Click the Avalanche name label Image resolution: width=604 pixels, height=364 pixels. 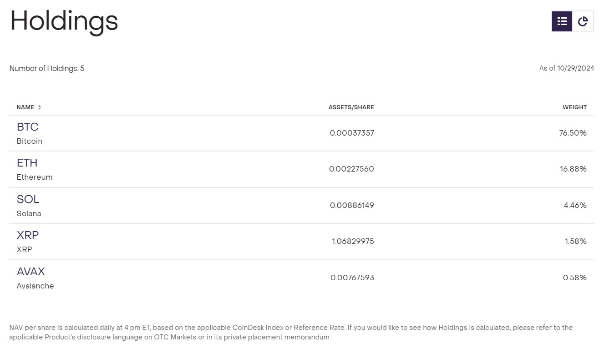pyautogui.click(x=35, y=286)
